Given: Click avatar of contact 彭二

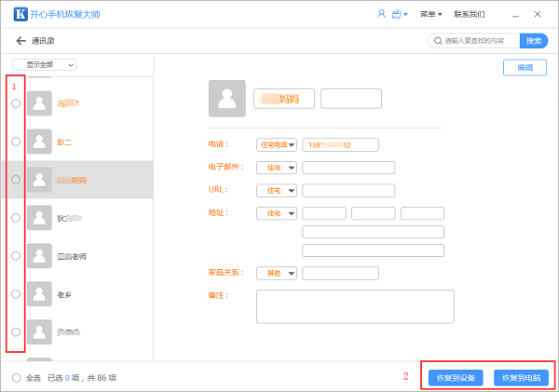Looking at the screenshot, I should (x=40, y=141).
